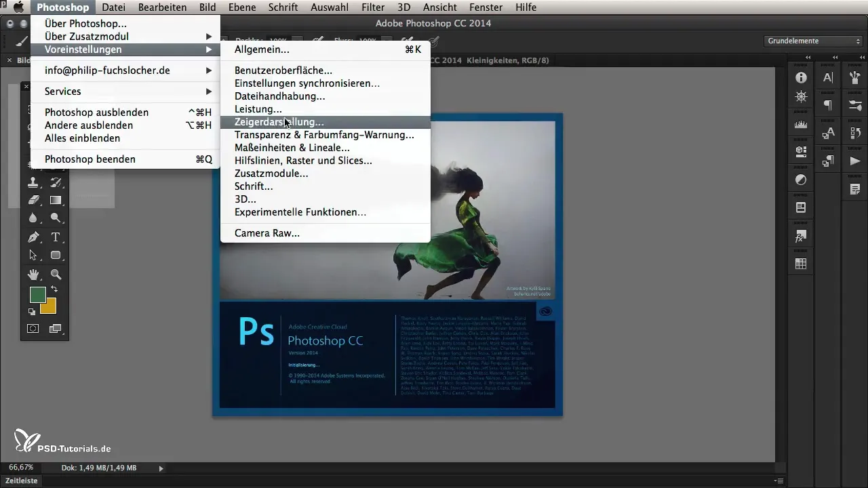Open Über Photoshop… entry
This screenshot has height=488, width=868.
tap(125, 24)
